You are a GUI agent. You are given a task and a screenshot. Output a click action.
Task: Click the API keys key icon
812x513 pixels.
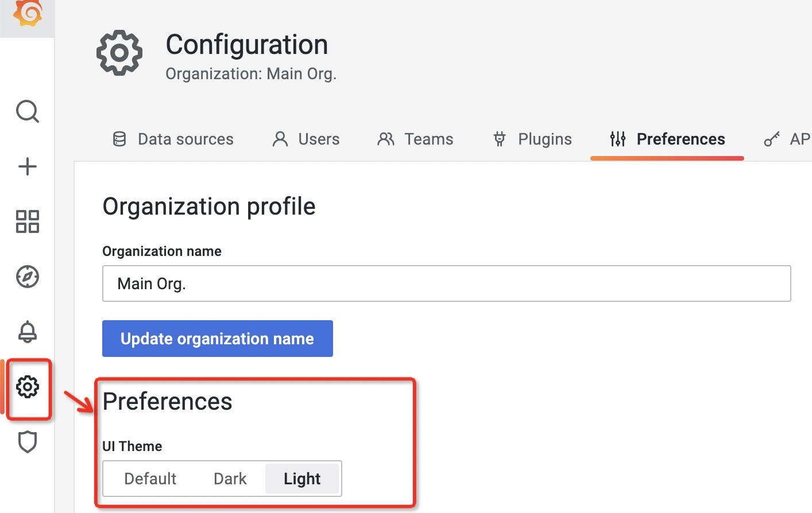pyautogui.click(x=772, y=139)
